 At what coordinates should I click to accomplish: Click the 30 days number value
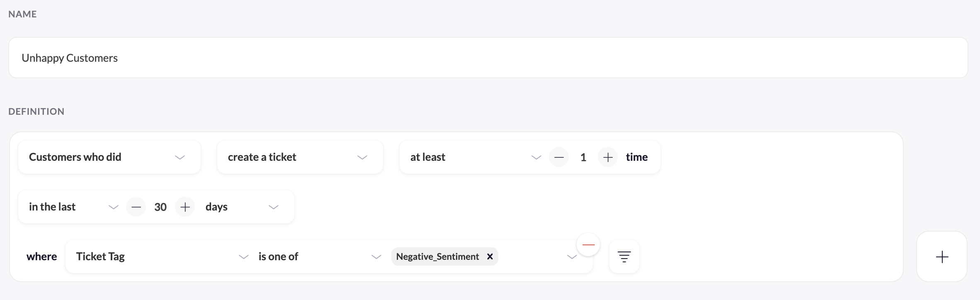(160, 207)
